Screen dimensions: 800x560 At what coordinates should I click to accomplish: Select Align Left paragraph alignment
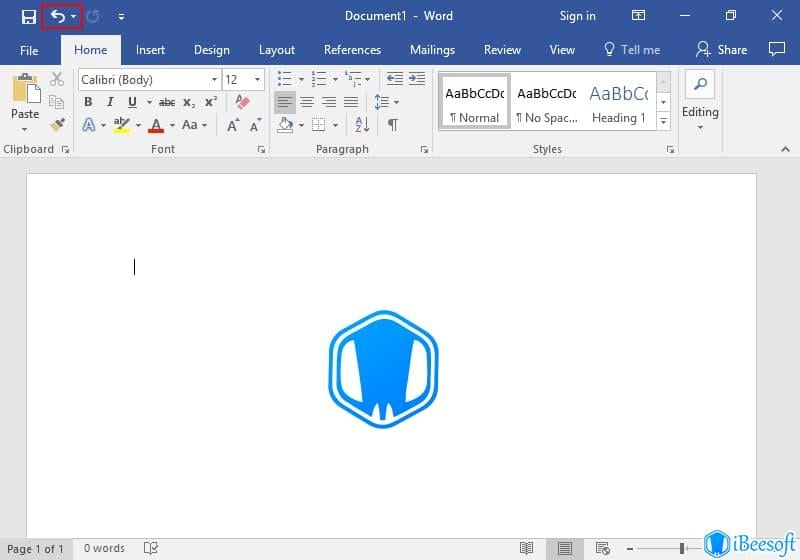click(x=284, y=102)
